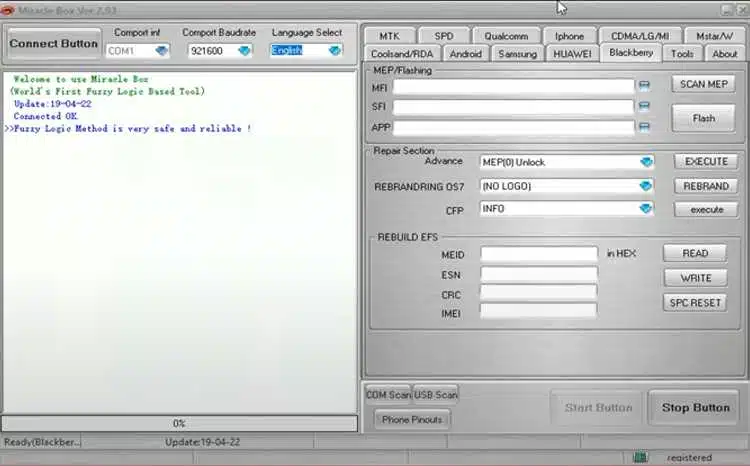750x466 pixels.
Task: Click the Miracle Box title bar icon
Action: pos(9,8)
